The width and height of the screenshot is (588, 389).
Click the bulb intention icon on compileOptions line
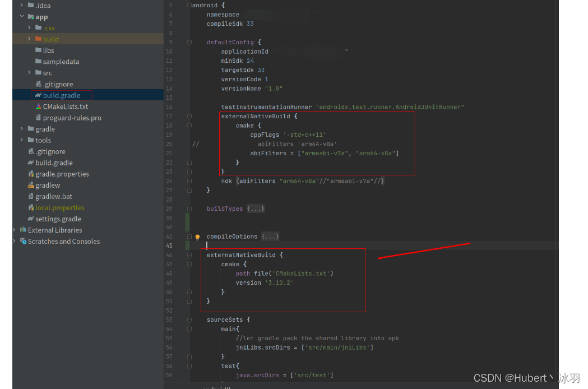coord(197,236)
